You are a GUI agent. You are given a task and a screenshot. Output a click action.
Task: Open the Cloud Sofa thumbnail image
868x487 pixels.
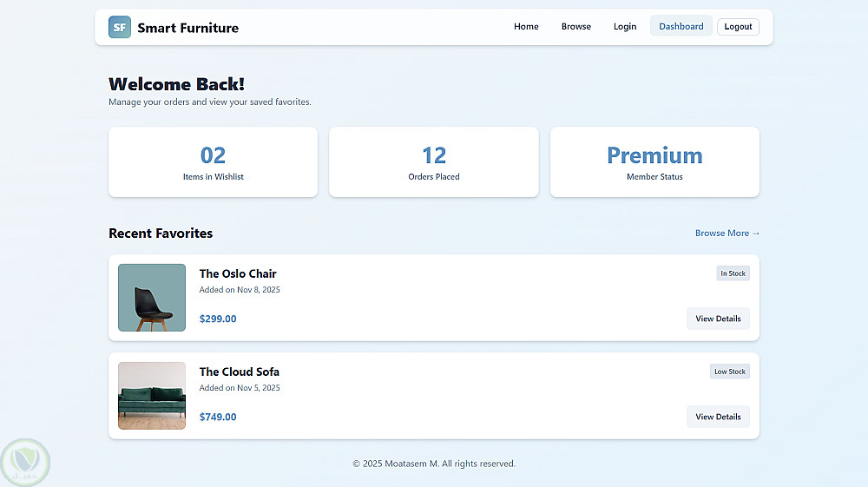(x=152, y=396)
